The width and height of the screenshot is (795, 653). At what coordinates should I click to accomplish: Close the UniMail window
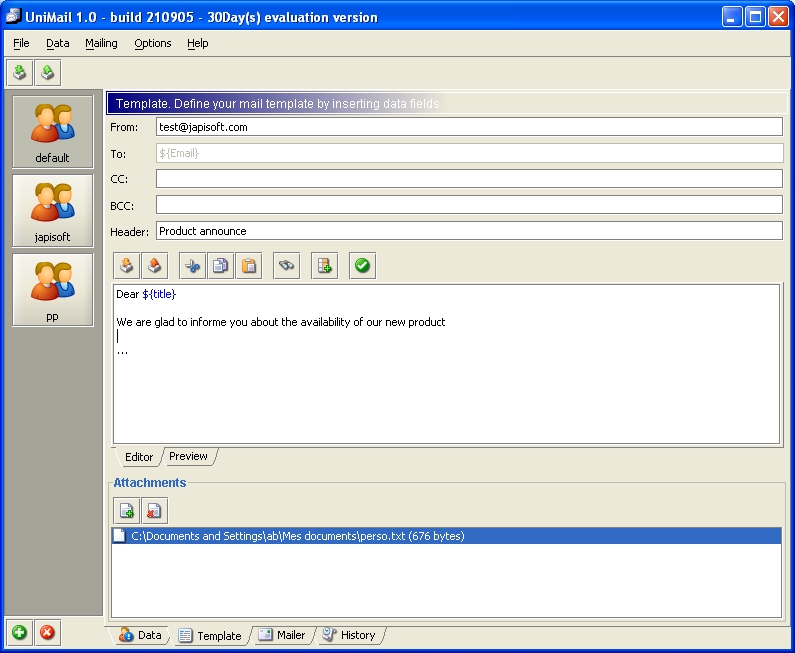point(778,17)
